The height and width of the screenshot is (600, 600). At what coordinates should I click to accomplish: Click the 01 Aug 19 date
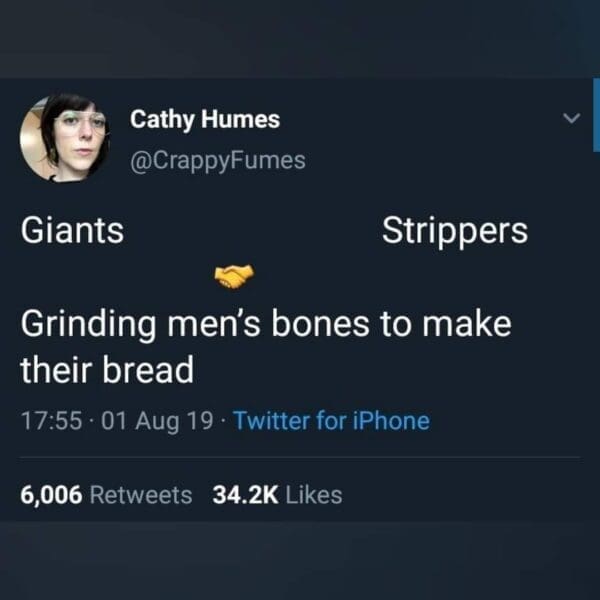(157, 421)
